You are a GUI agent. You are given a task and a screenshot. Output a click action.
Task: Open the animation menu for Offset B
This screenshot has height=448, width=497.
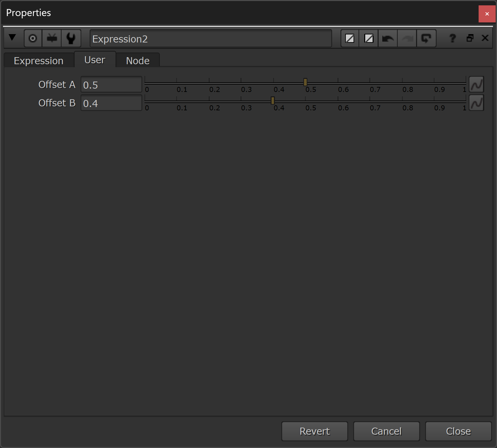[476, 103]
